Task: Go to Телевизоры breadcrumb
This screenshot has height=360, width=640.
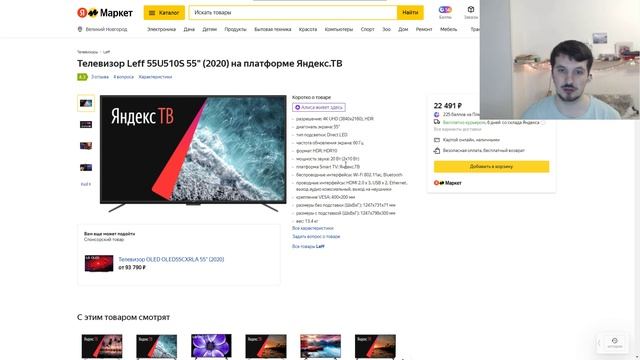Action: click(x=87, y=52)
